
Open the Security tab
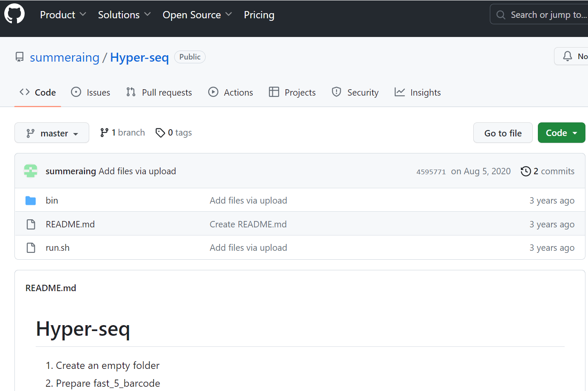[x=355, y=92]
